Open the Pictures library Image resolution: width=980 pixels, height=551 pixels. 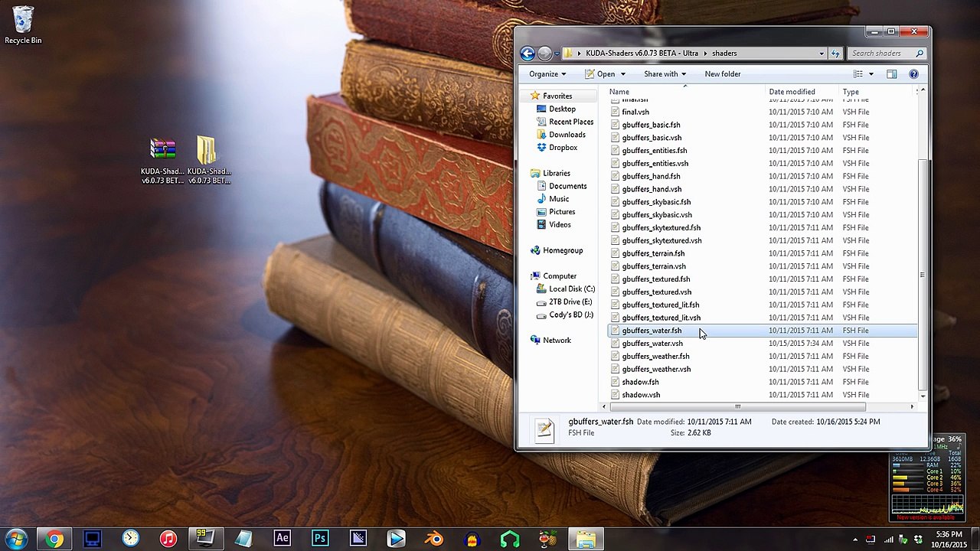point(562,212)
